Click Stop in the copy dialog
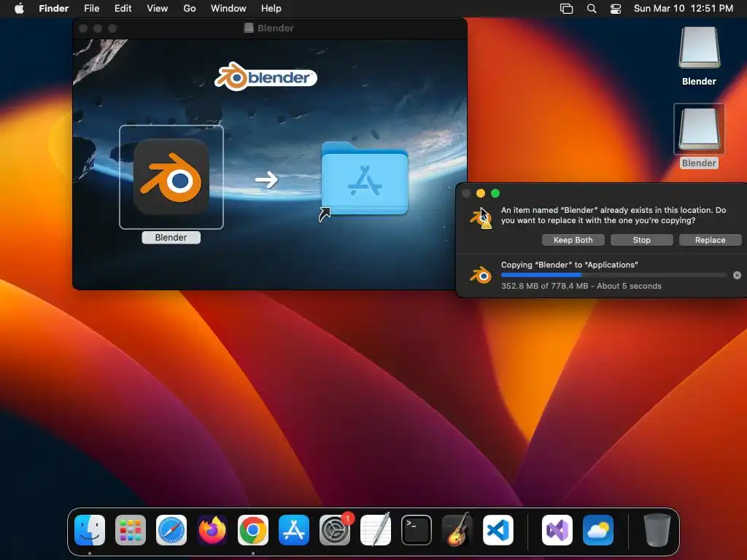The width and height of the screenshot is (747, 560). [x=642, y=240]
